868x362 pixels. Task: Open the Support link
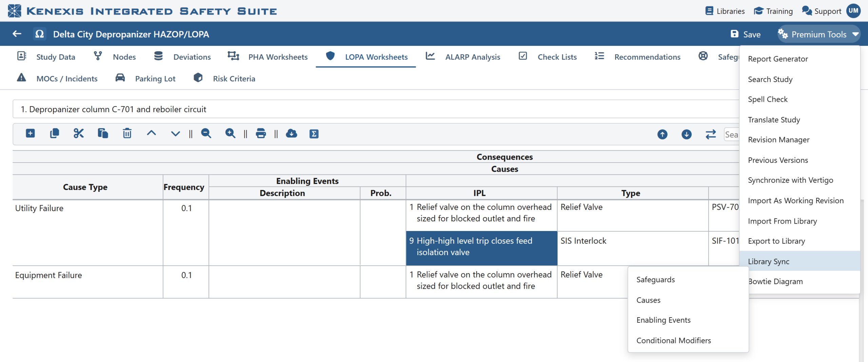coord(822,11)
